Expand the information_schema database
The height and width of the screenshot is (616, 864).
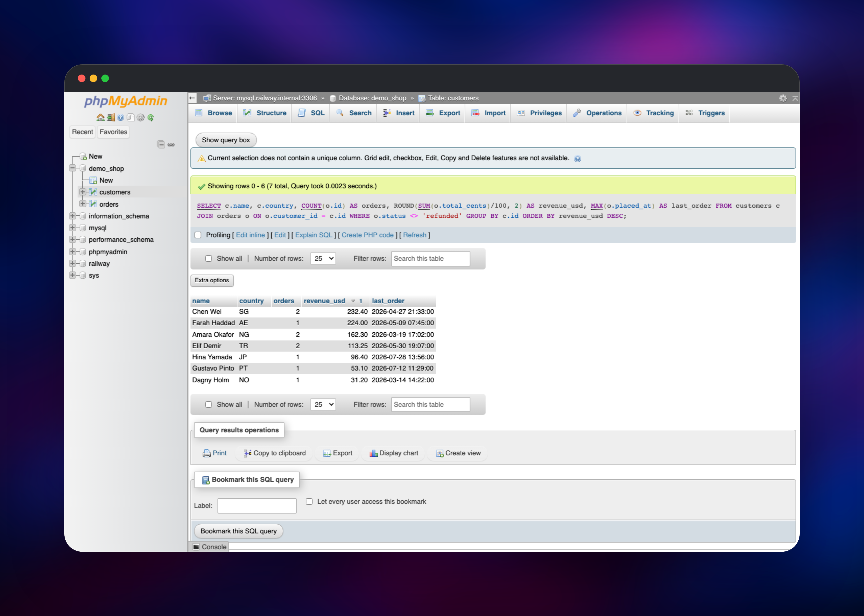73,216
